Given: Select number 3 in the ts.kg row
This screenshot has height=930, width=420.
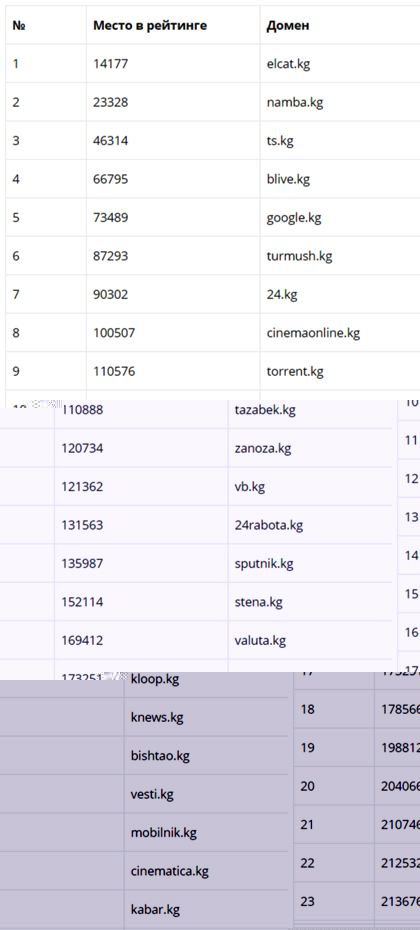Looking at the screenshot, I should tap(16, 141).
